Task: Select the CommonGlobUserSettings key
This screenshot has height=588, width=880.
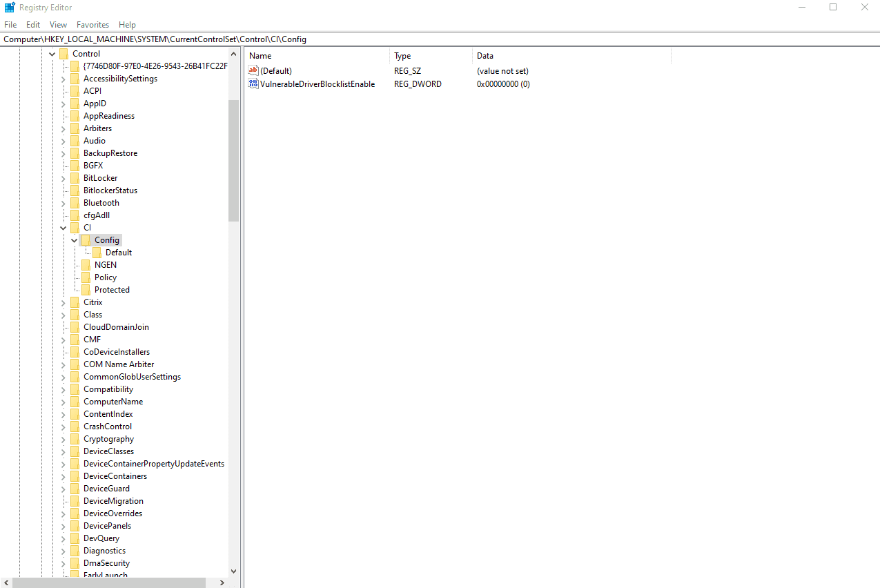Action: (x=132, y=376)
